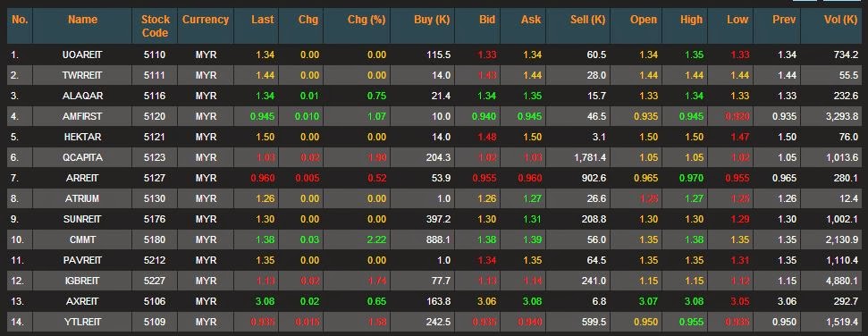The height and width of the screenshot is (336, 868).
Task: Click the Currency column header
Action: click(206, 20)
